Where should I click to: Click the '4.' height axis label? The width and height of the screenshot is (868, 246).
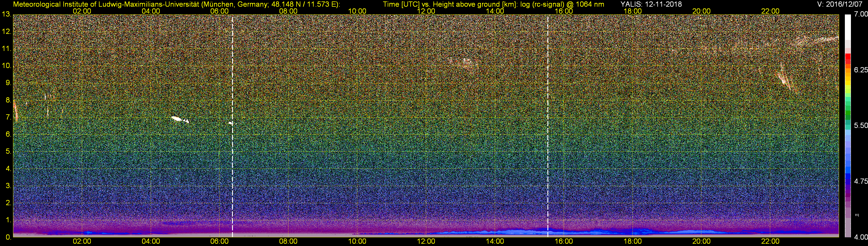point(8,168)
